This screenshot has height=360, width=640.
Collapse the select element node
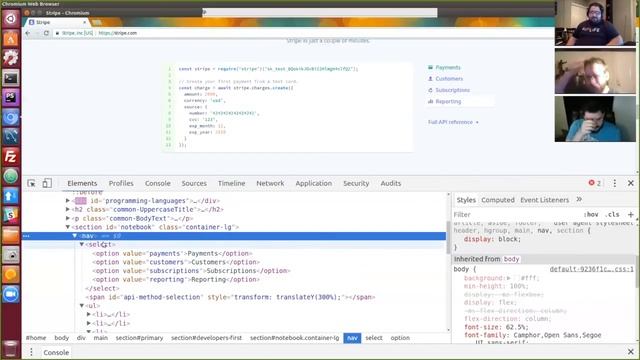tap(82, 244)
